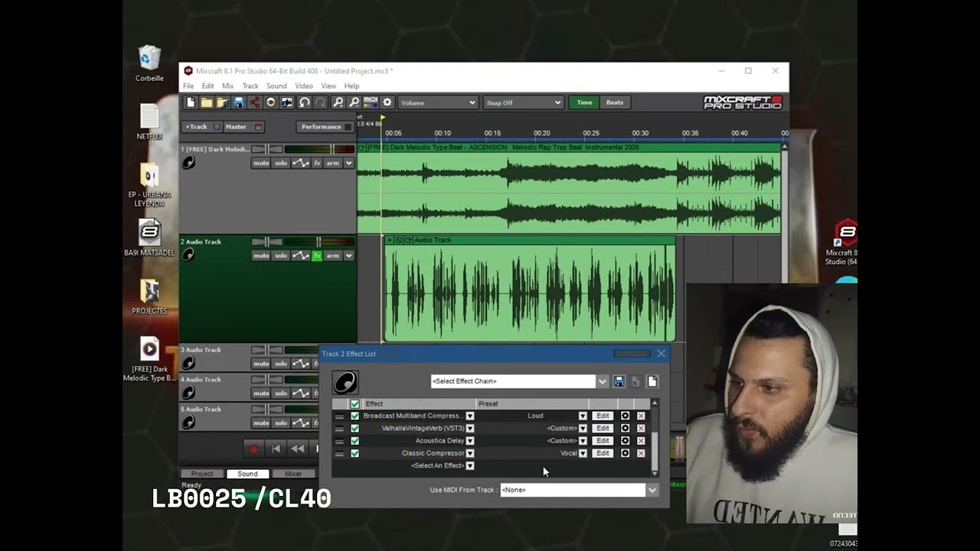Mute track 1 Dark Melodic
The height and width of the screenshot is (551, 980).
(261, 163)
